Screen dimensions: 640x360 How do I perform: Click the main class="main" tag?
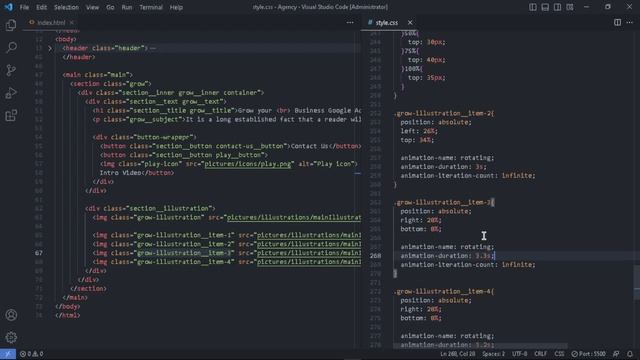coord(98,75)
